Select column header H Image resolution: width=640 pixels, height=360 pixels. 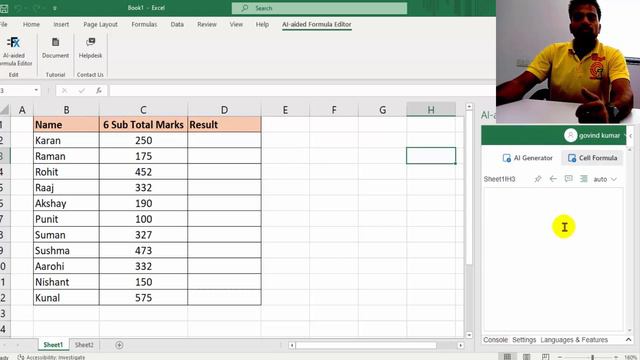click(x=431, y=110)
